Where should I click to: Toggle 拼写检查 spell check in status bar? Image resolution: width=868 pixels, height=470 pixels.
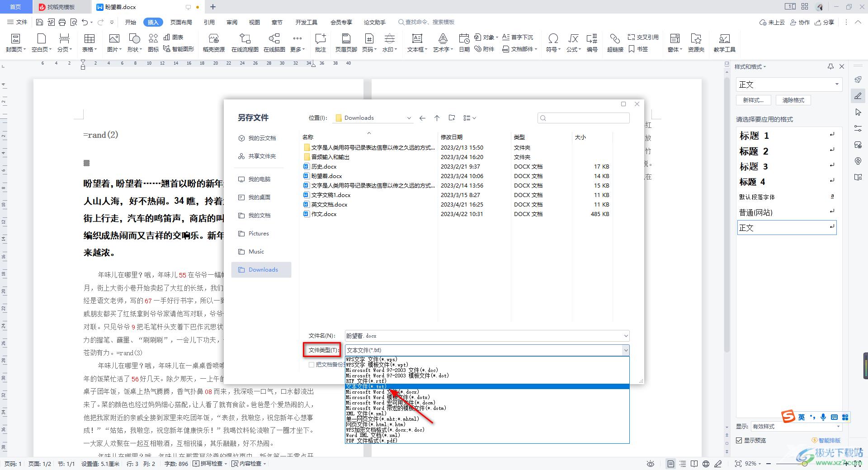point(210,464)
